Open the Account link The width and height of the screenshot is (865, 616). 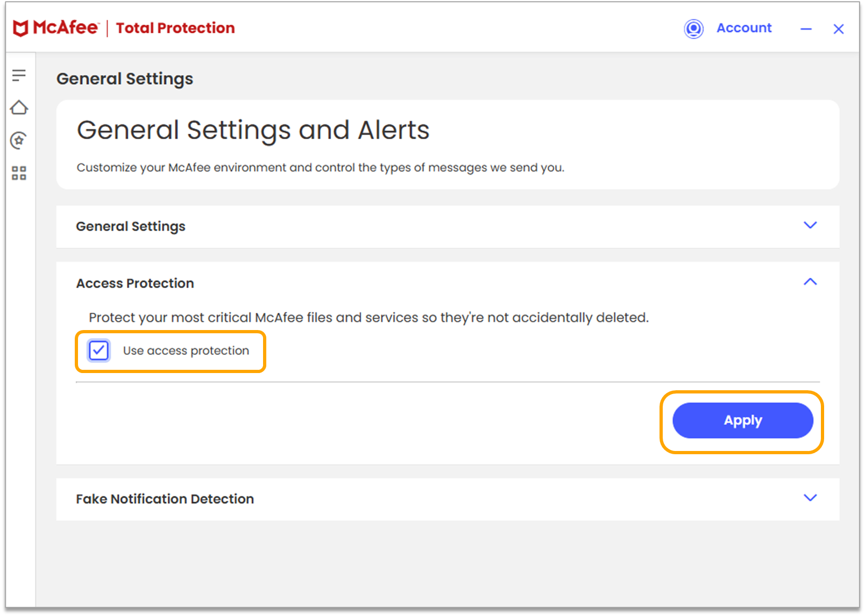tap(743, 28)
